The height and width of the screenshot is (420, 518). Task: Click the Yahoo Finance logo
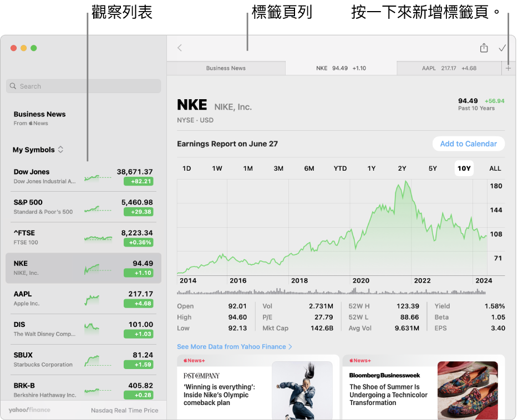click(29, 410)
